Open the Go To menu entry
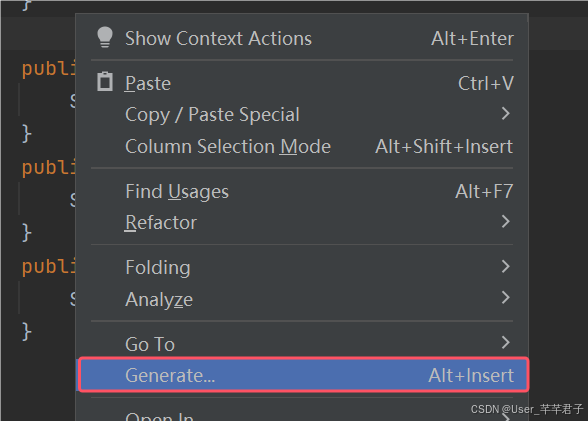Viewport: 588px width, 421px height. coord(302,344)
